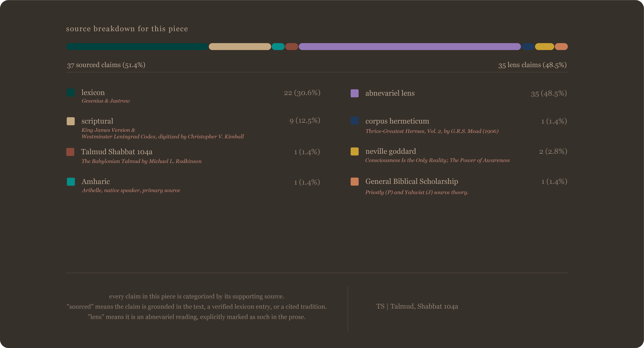Viewport: 644px width, 348px height.
Task: Click the neville goddard count '2 (2.8%)'
Action: (x=553, y=151)
